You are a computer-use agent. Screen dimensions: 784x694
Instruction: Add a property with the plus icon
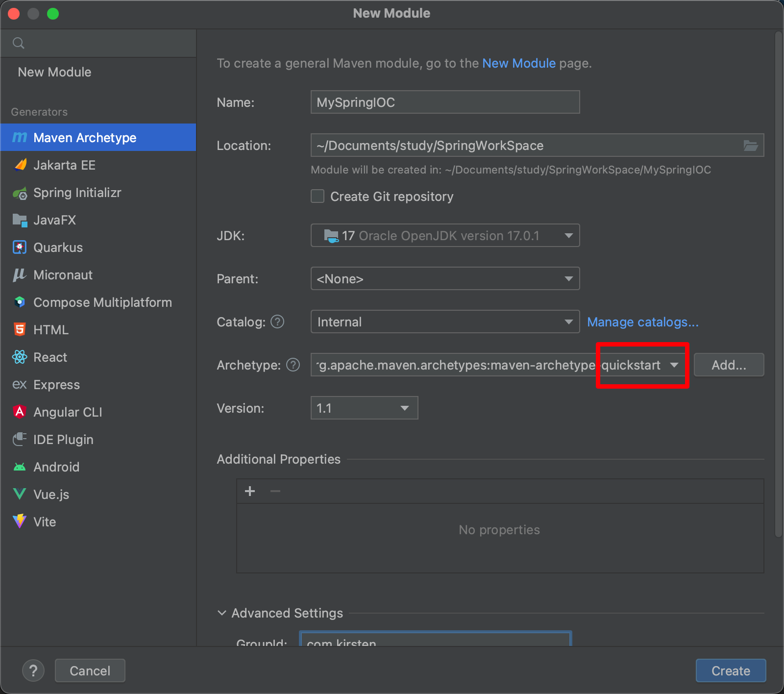[250, 491]
